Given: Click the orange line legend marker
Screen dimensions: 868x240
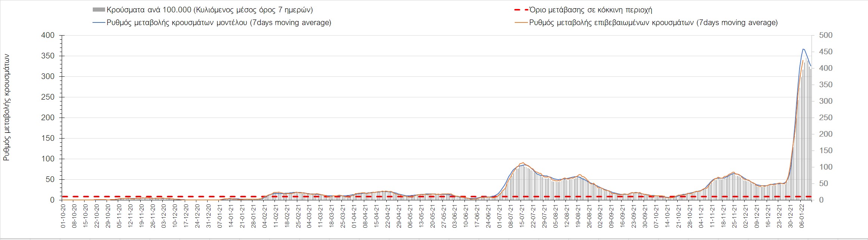Looking at the screenshot, I should 521,23.
